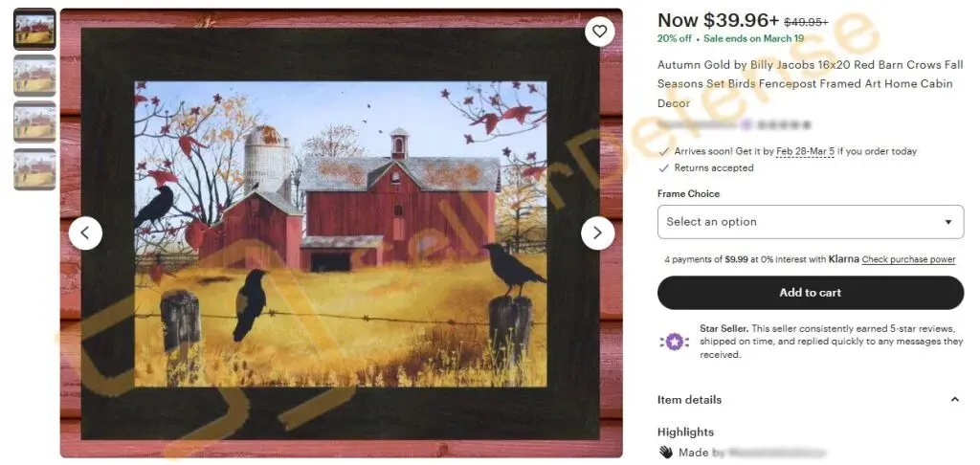This screenshot has width=980, height=465.
Task: Add item to favorites with heart icon
Action: [599, 31]
